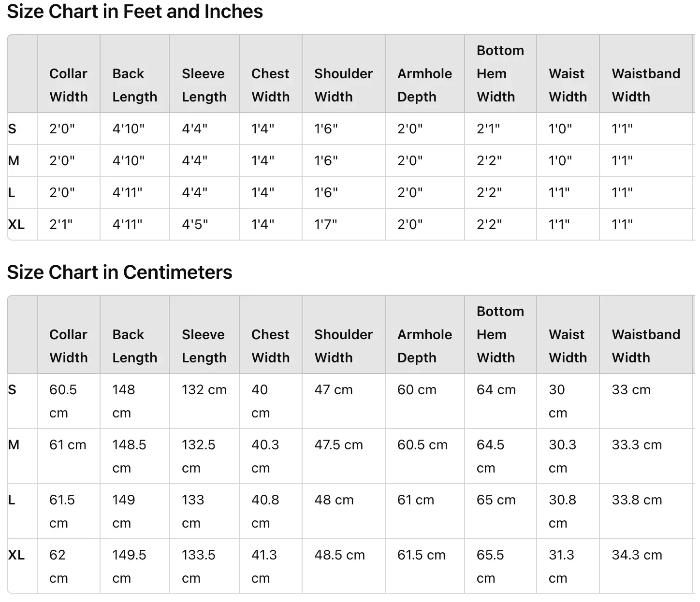
Task: Click the 'Size Chart in Centimeters' heading
Action: tap(119, 272)
